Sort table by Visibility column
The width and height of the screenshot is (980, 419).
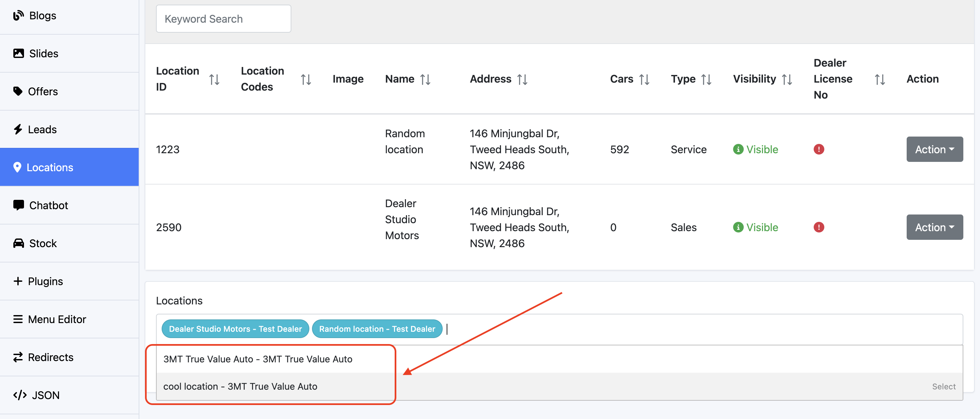tap(787, 79)
